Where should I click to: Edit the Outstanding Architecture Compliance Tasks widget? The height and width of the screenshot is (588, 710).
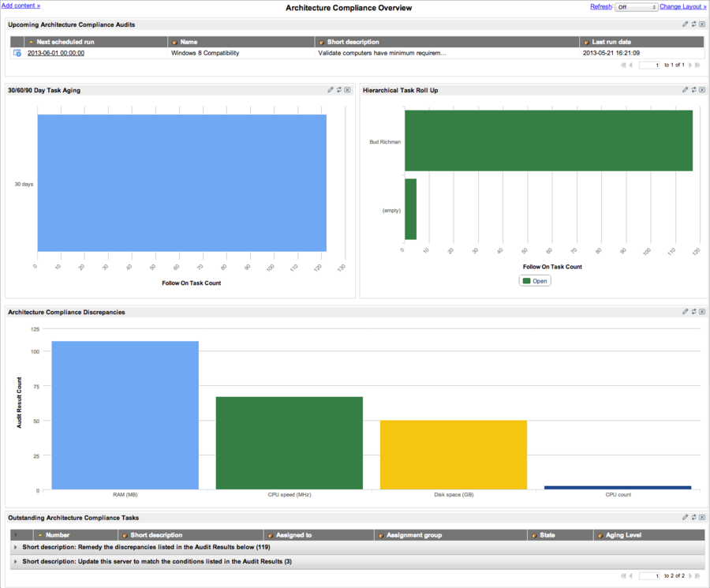pyautogui.click(x=685, y=517)
